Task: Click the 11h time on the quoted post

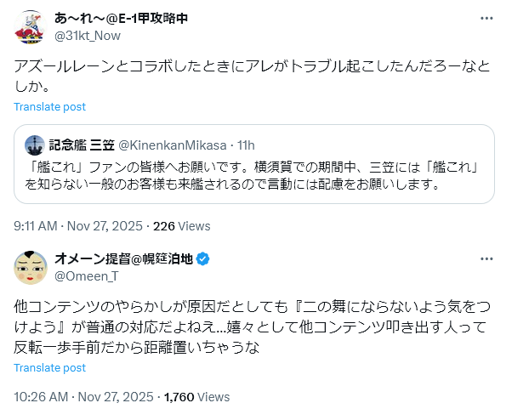Action: [x=246, y=145]
